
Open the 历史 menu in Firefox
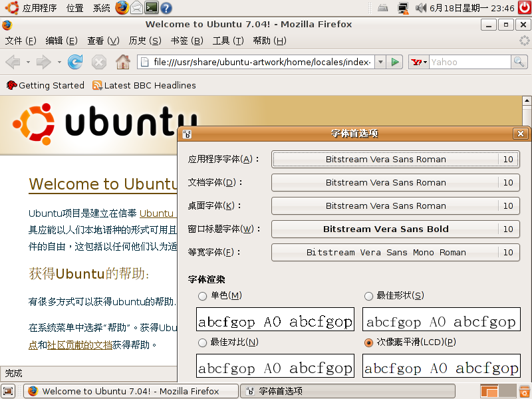coord(145,41)
